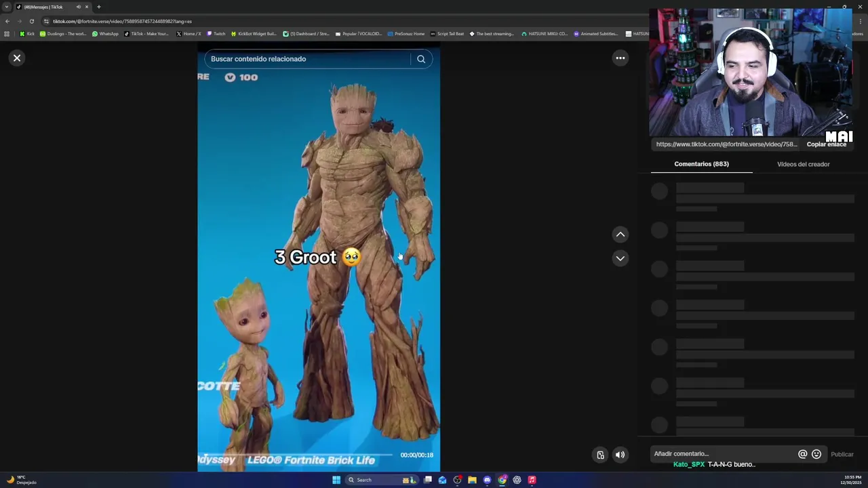Click the video URL text beside Copiar enlace

click(726, 144)
